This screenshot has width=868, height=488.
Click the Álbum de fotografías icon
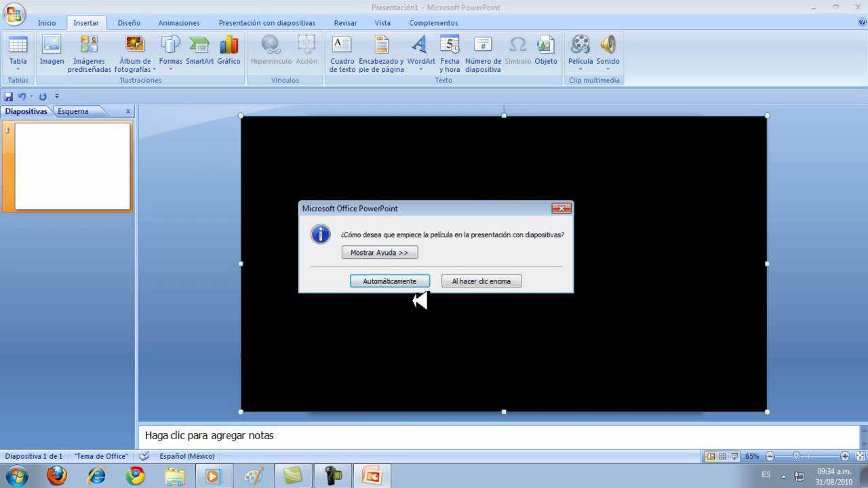coord(135,45)
